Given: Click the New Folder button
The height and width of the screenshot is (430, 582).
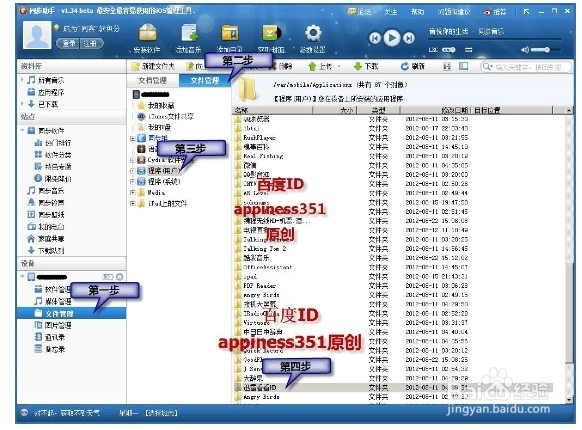Looking at the screenshot, I should click(153, 66).
